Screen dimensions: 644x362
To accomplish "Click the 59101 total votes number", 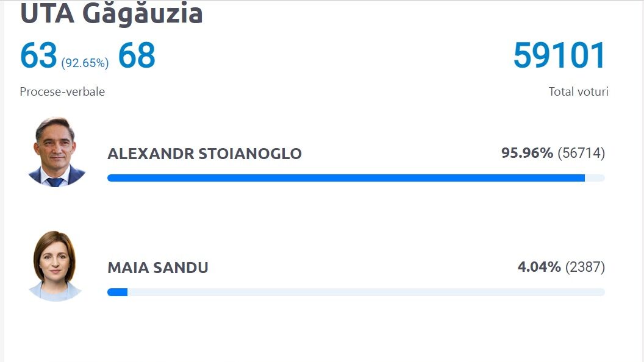I will click(x=560, y=56).
